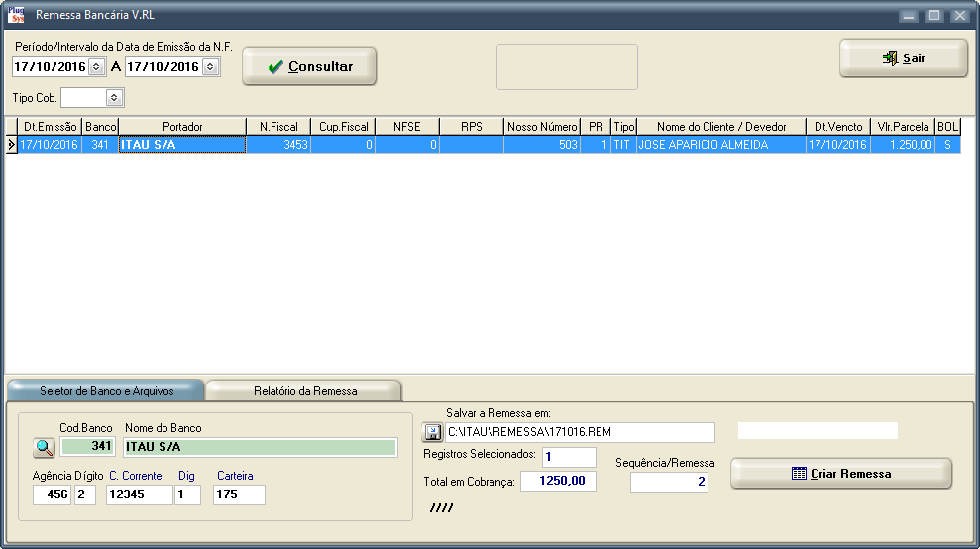
Task: Click the agency Dígito field with 2
Action: tap(85, 494)
